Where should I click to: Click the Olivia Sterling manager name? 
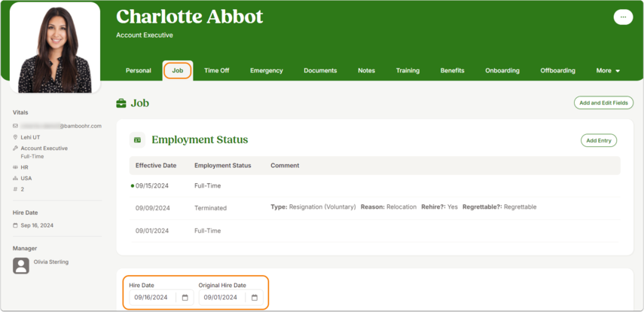tap(51, 262)
